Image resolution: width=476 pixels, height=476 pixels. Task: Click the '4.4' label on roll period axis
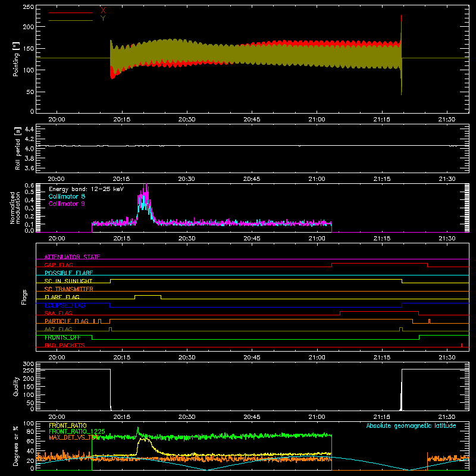[29, 129]
